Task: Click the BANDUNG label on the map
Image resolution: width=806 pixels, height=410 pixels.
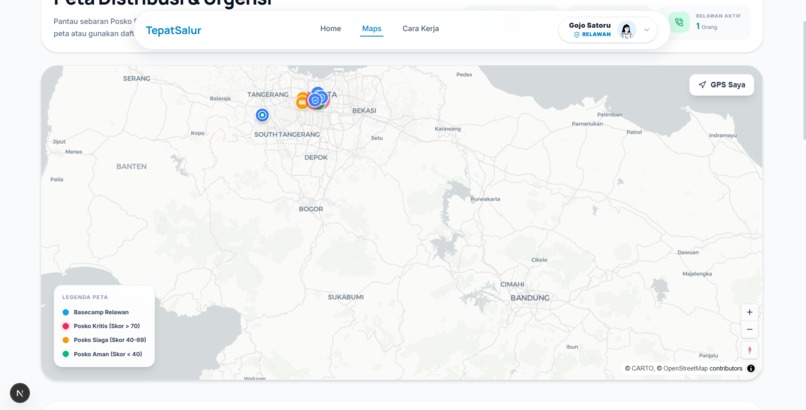Action: pyautogui.click(x=530, y=298)
